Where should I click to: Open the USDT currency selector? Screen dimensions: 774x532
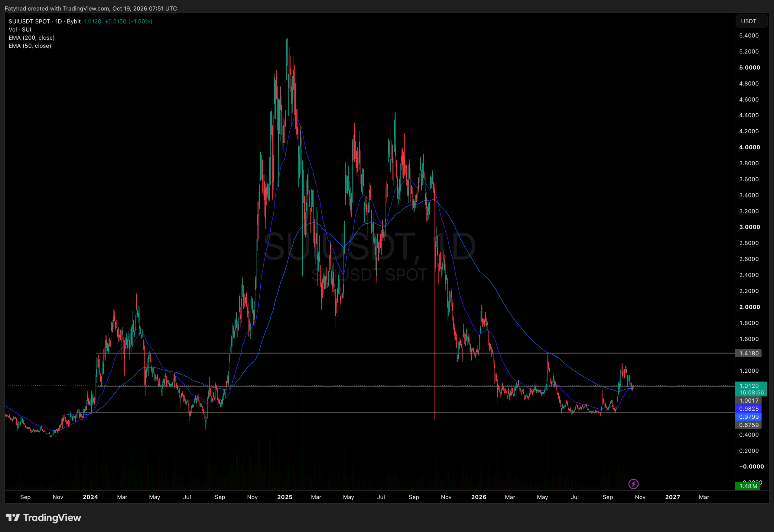[752, 21]
